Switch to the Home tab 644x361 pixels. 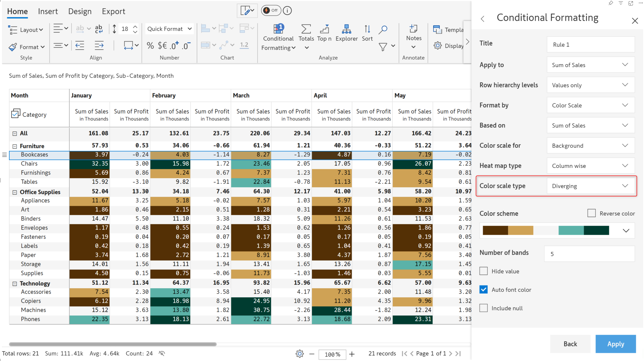click(x=17, y=11)
